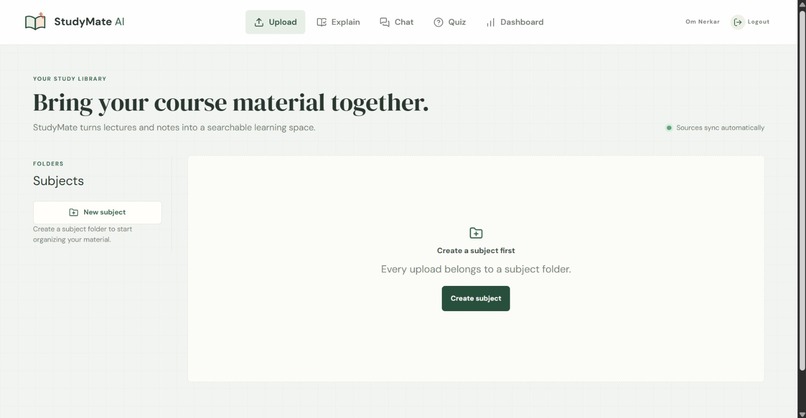
Task: Go to the Quiz tab
Action: pos(450,22)
